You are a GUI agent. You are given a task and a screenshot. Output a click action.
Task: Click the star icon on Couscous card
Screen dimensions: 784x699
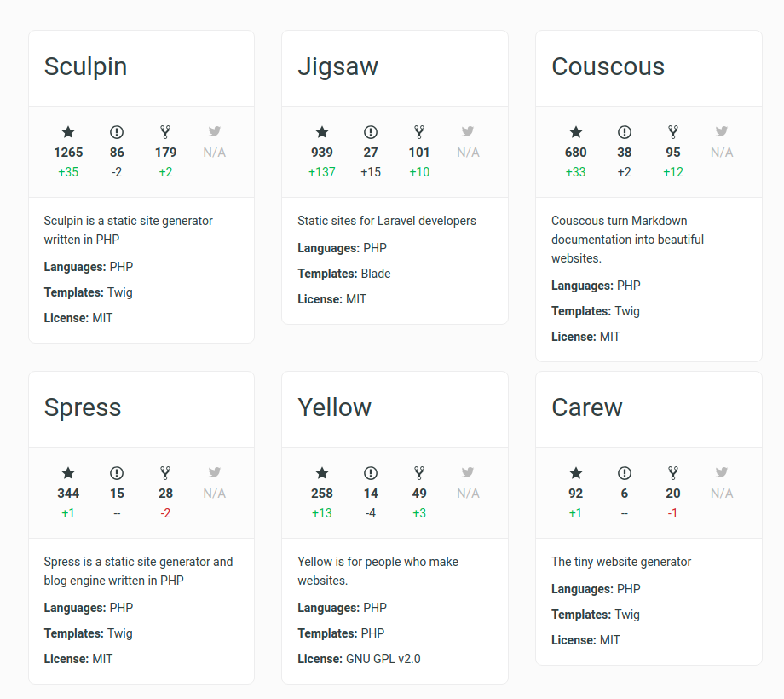576,132
